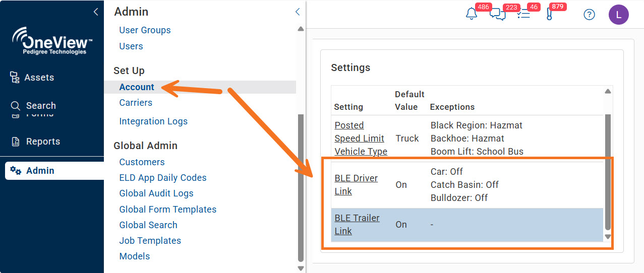This screenshot has width=644, height=273.
Task: Open the notifications bell icon
Action: (472, 14)
